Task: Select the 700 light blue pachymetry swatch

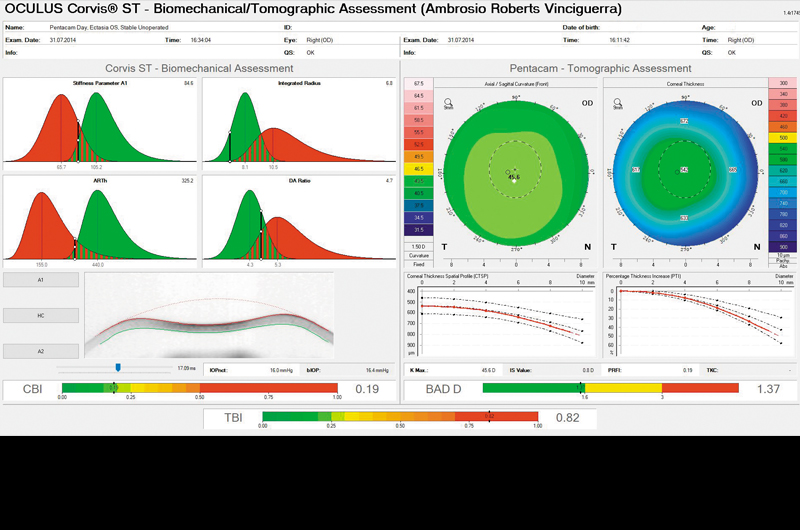Action: (783, 192)
